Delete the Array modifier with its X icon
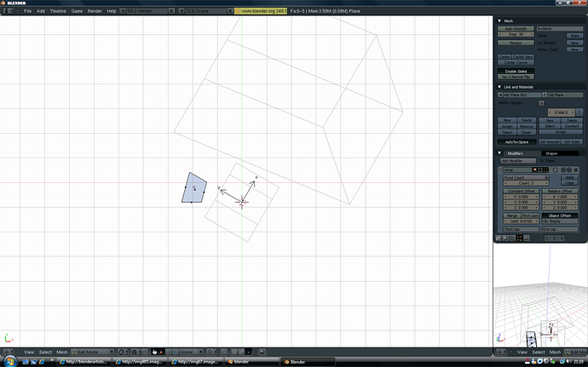The width and height of the screenshot is (588, 367). [575, 170]
